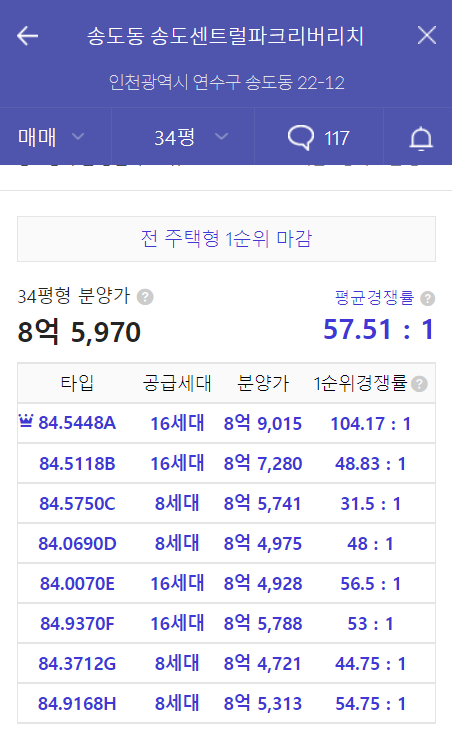Screen dimensions: 452x730
Task: Click the average rate 57.51 : 1
Action: pos(379,330)
